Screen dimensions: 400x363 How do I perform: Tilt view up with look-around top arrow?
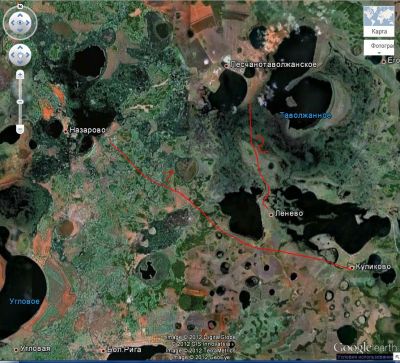coord(20,15)
